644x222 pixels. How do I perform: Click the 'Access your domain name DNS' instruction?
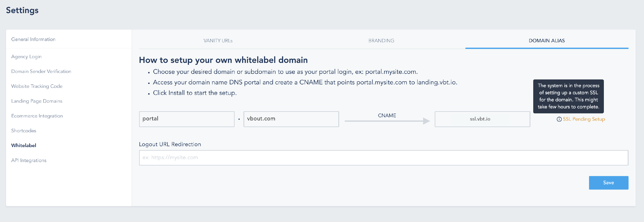pyautogui.click(x=305, y=82)
